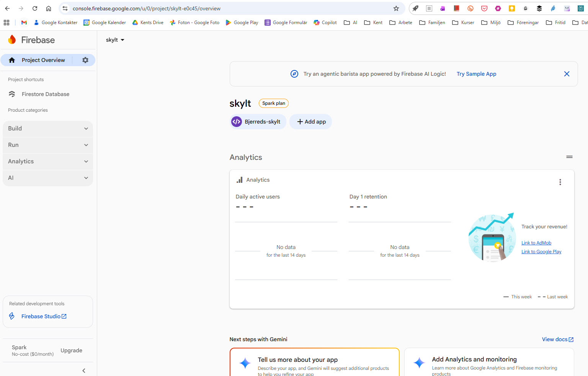Open the skylt project selector dropdown
Image resolution: width=588 pixels, height=376 pixels.
tap(115, 40)
